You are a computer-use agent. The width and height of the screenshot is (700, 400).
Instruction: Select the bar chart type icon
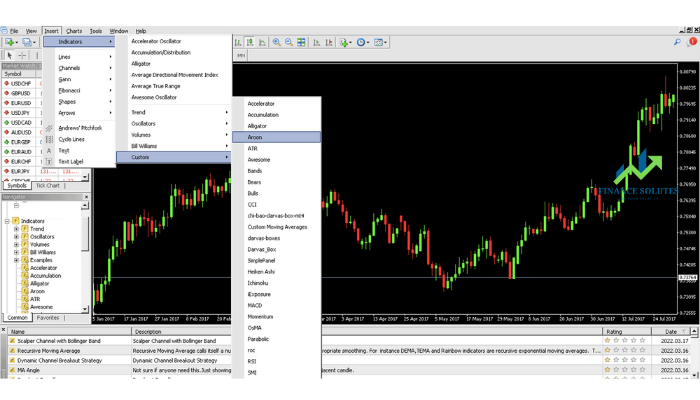(238, 42)
